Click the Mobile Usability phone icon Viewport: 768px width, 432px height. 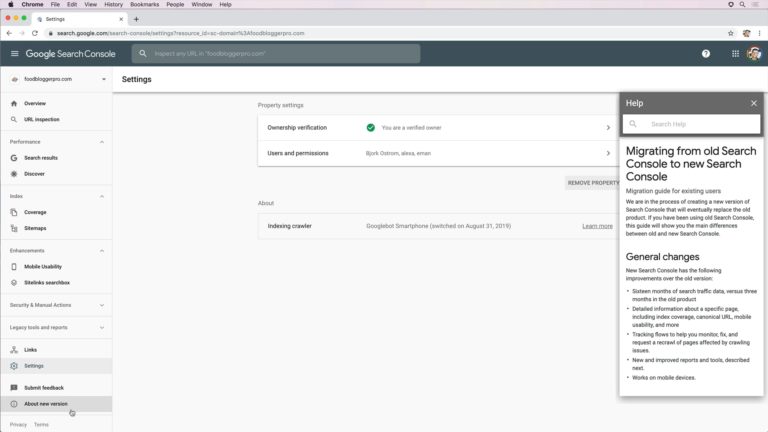[14, 266]
